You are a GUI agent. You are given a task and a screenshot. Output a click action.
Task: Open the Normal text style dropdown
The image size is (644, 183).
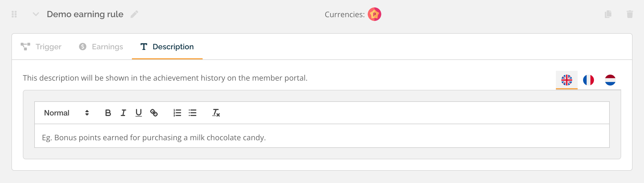[x=67, y=113]
